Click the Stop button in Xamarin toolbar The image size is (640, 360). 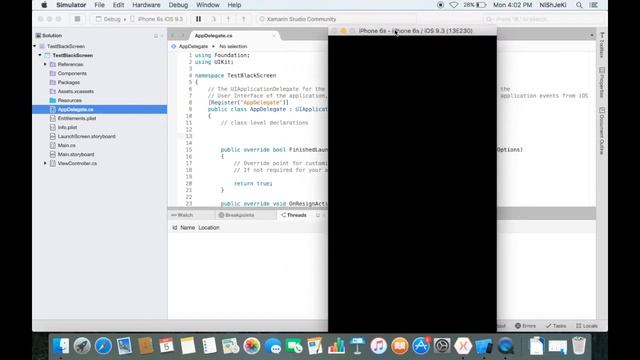77,19
